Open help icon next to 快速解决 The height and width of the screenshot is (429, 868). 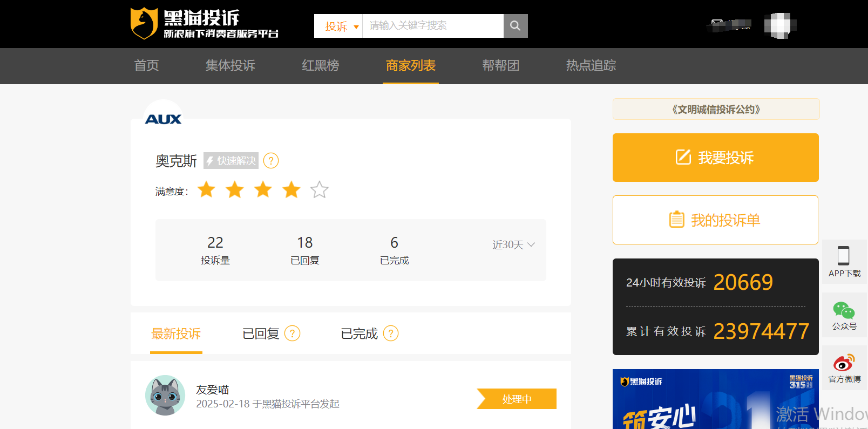[271, 161]
